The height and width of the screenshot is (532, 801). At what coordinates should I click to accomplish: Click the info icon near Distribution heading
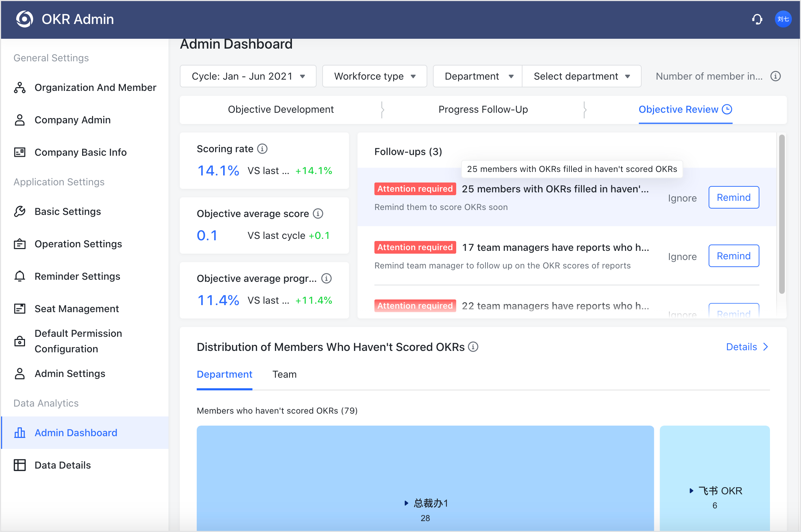[x=473, y=347]
